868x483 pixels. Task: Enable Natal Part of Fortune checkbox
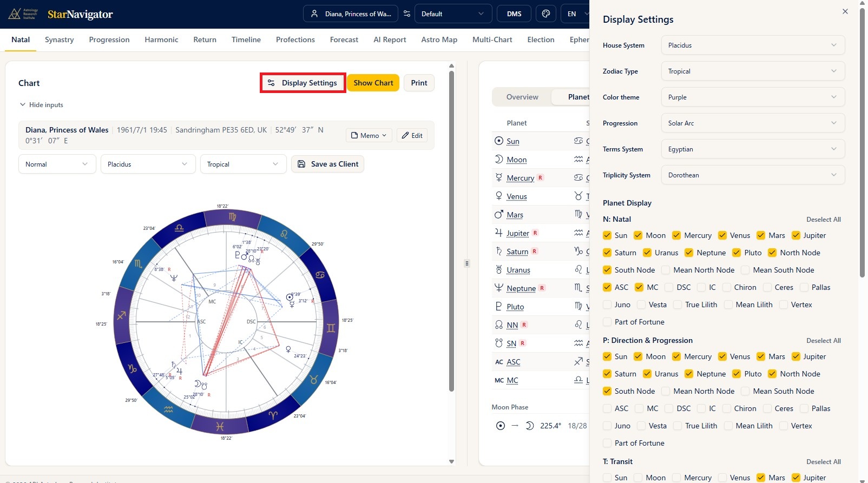[607, 322]
